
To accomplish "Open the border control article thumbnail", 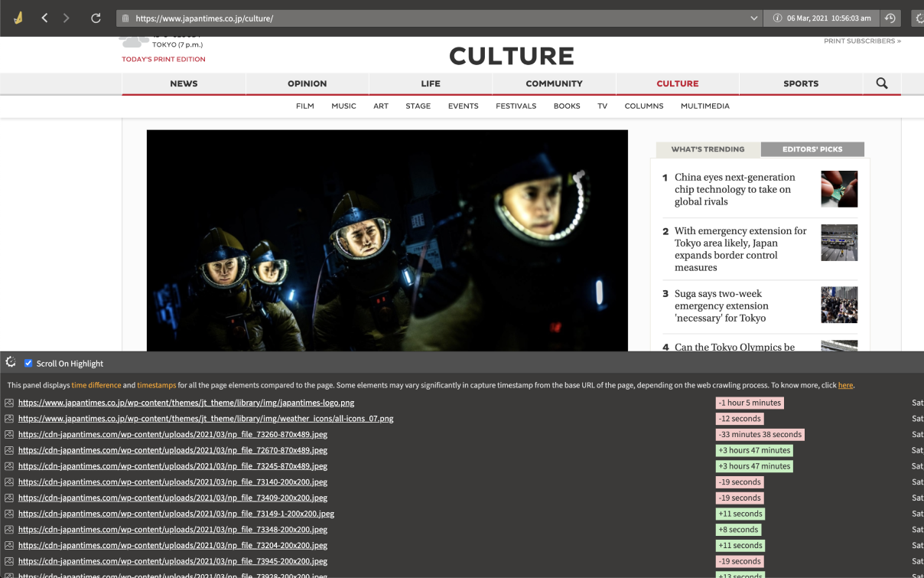I will tap(839, 243).
